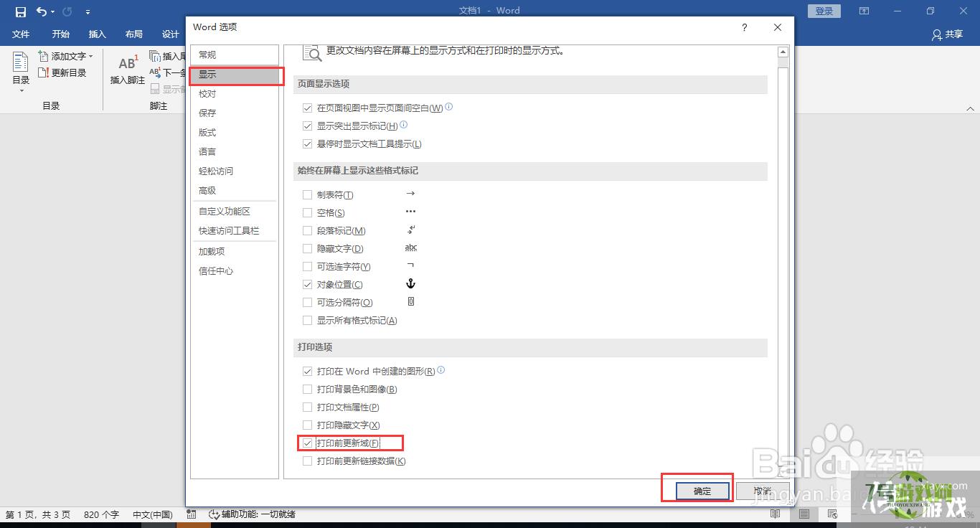980x528 pixels.
Task: Click 中文(中国) language in status bar
Action: click(153, 514)
